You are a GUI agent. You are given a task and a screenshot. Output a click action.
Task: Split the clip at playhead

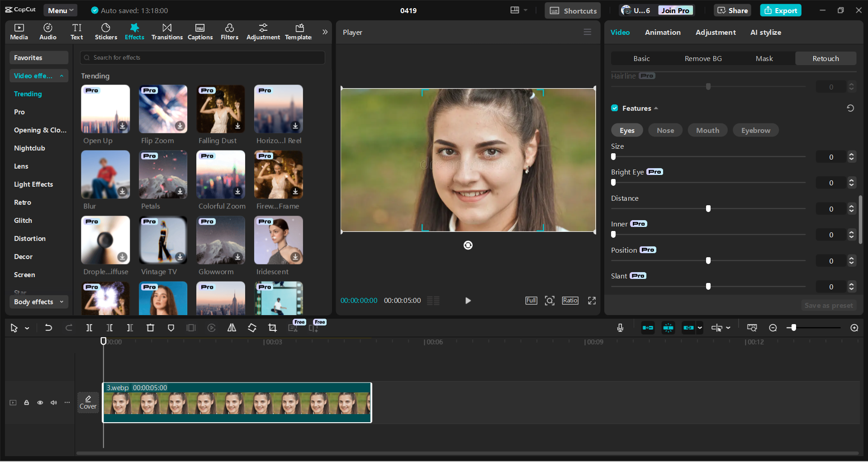coord(89,328)
